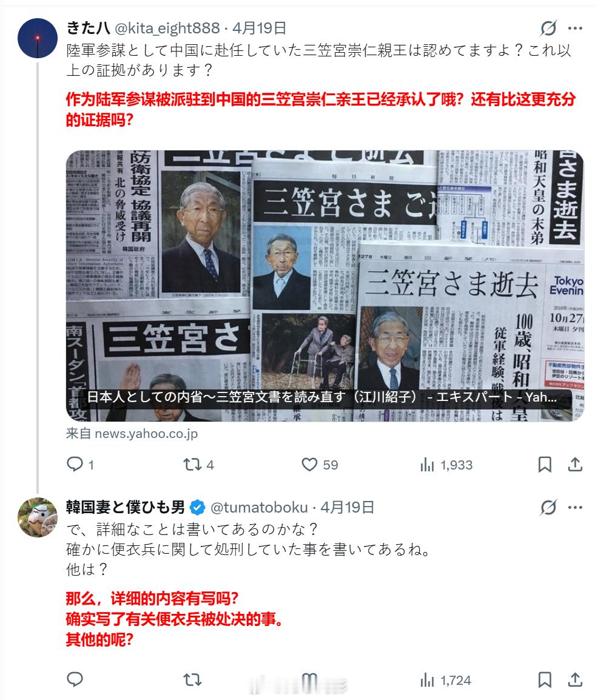Image resolution: width=595 pixels, height=700 pixels.
Task: Share the tumatoboku reply
Action: pos(576,680)
